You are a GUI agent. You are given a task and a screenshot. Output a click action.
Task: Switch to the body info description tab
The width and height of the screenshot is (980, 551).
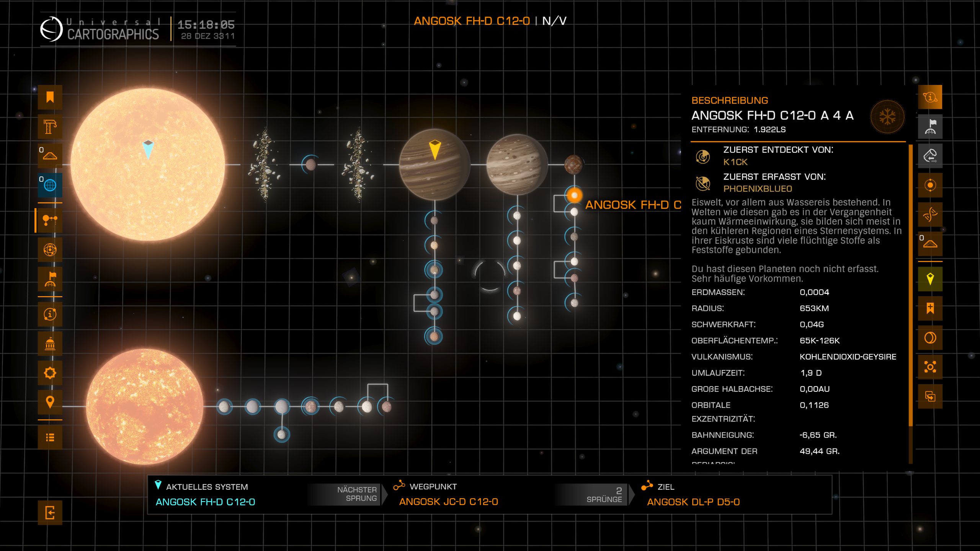[930, 97]
